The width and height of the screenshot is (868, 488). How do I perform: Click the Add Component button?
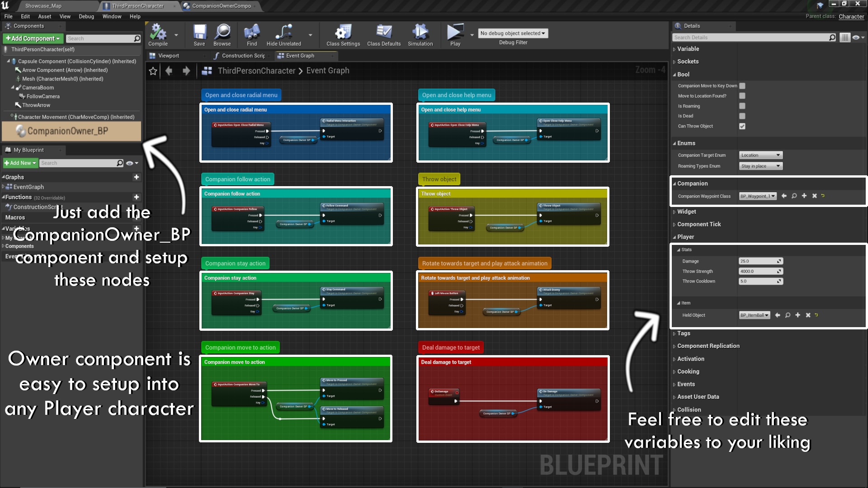click(32, 38)
